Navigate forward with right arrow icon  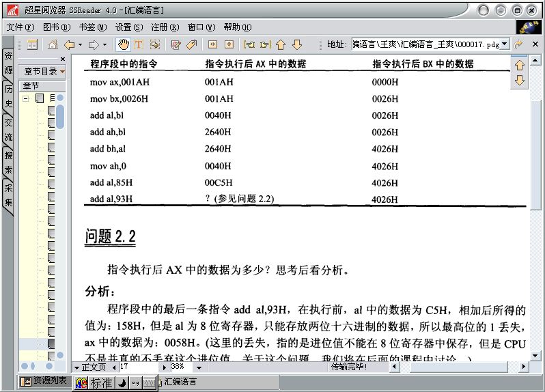coord(94,44)
